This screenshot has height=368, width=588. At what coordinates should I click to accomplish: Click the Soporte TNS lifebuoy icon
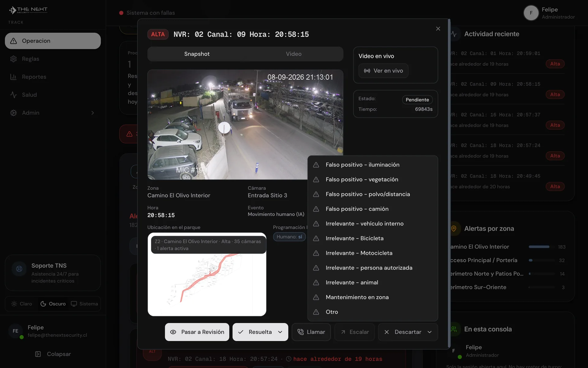click(19, 269)
